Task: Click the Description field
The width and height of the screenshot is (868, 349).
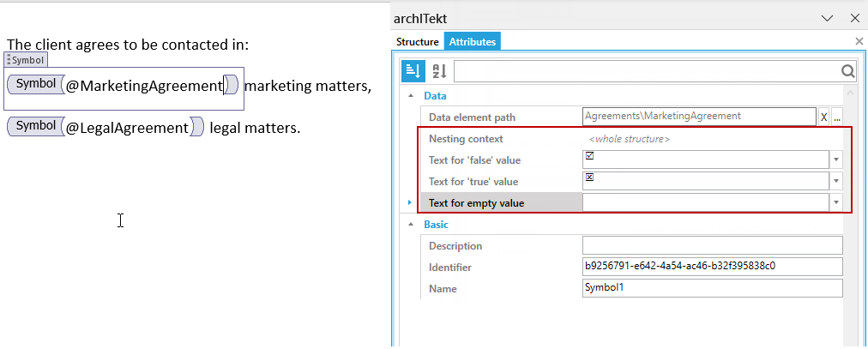Action: pos(713,245)
